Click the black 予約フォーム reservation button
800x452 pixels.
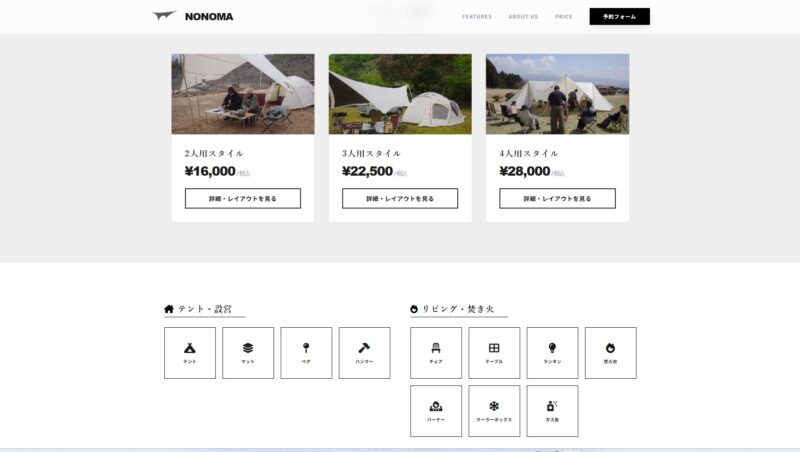click(619, 16)
